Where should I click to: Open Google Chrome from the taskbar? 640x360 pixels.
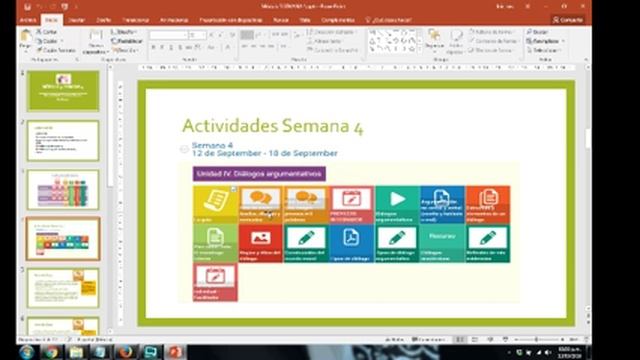pos(51,352)
